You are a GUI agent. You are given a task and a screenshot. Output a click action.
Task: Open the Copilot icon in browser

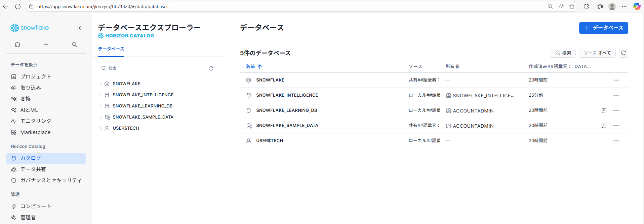[637, 6]
